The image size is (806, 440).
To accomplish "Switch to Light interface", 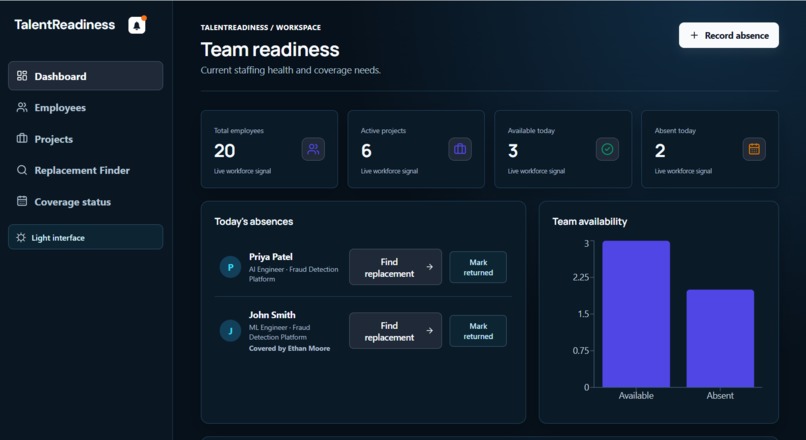I will coord(86,237).
